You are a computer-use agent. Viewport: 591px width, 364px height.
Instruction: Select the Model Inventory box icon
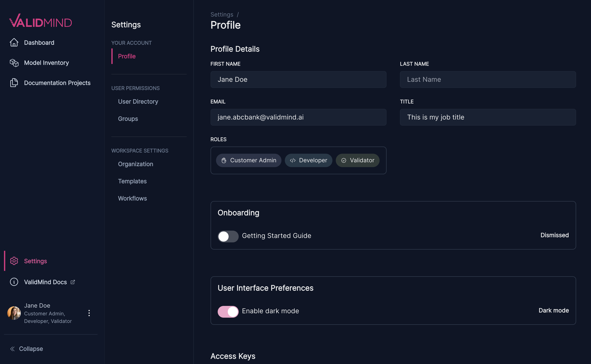tap(14, 63)
